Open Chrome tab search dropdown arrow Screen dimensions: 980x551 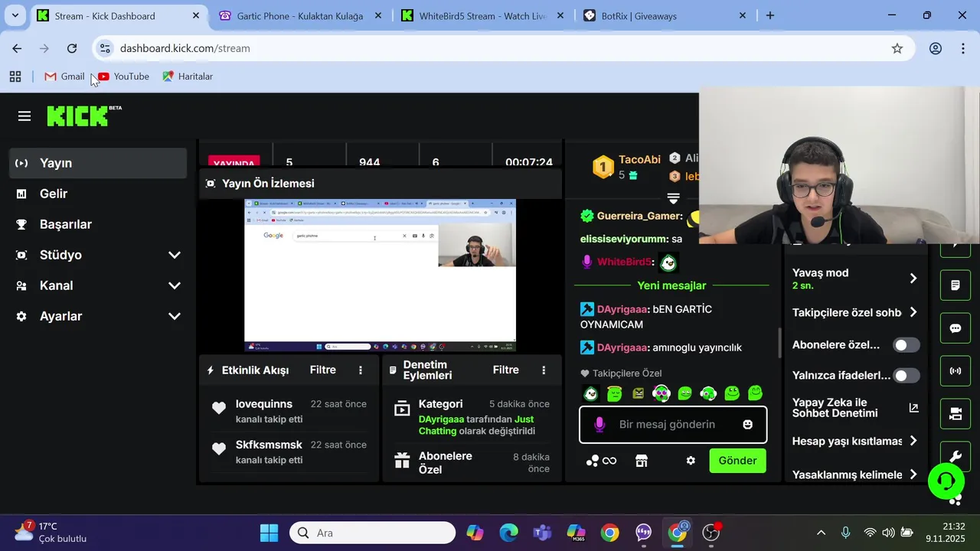15,15
